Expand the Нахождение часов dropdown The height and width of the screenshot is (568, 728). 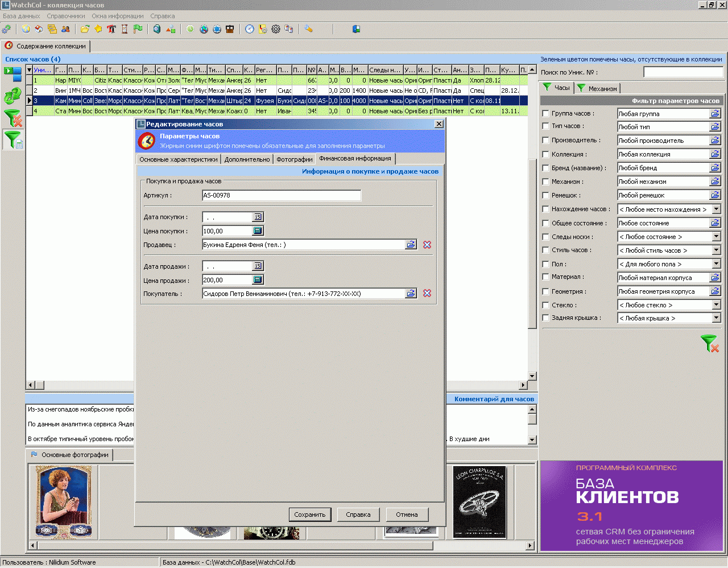click(716, 209)
